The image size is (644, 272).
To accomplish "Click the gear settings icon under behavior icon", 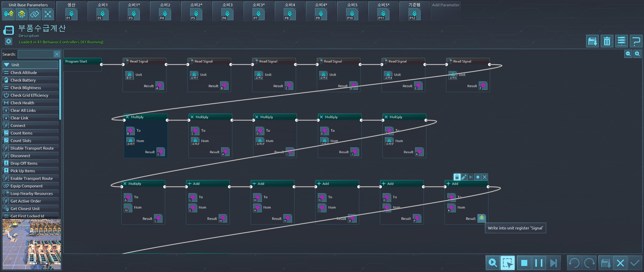I will 9,41.
